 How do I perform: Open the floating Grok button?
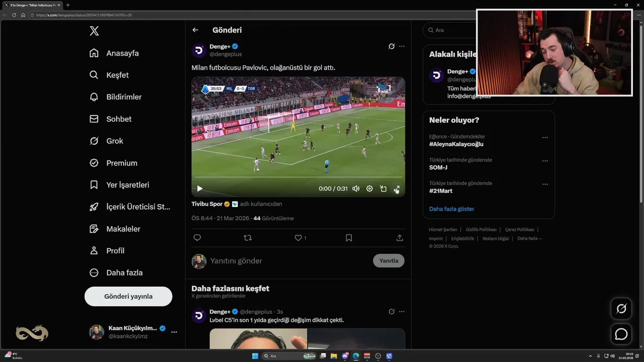(621, 309)
